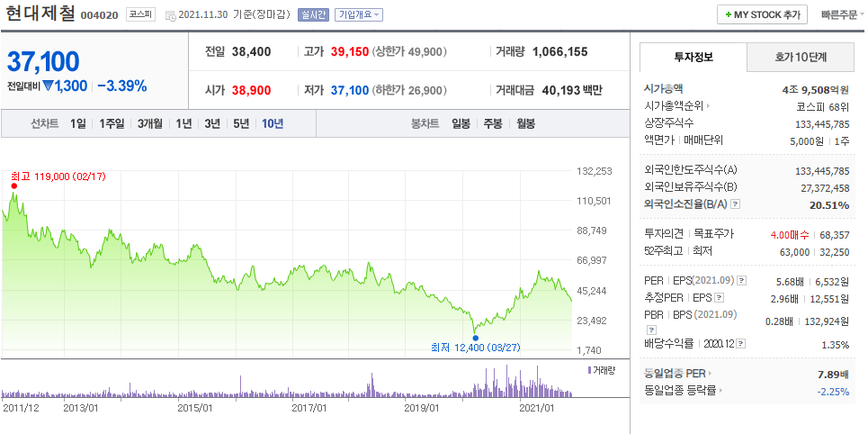The width and height of the screenshot is (868, 434).
Task: Show 일봉 candlestick chart
Action: pos(461,123)
